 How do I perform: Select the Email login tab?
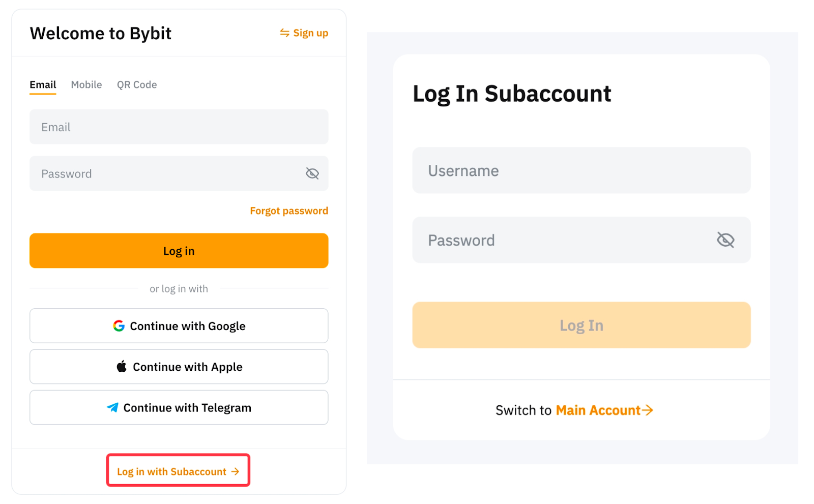43,85
